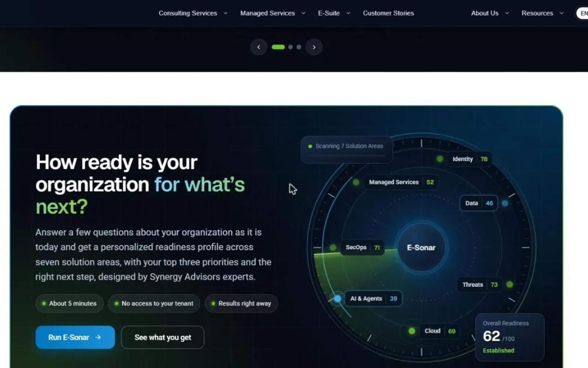Viewport: 588px width, 368px height.
Task: Open the About Us menu
Action: coord(485,13)
